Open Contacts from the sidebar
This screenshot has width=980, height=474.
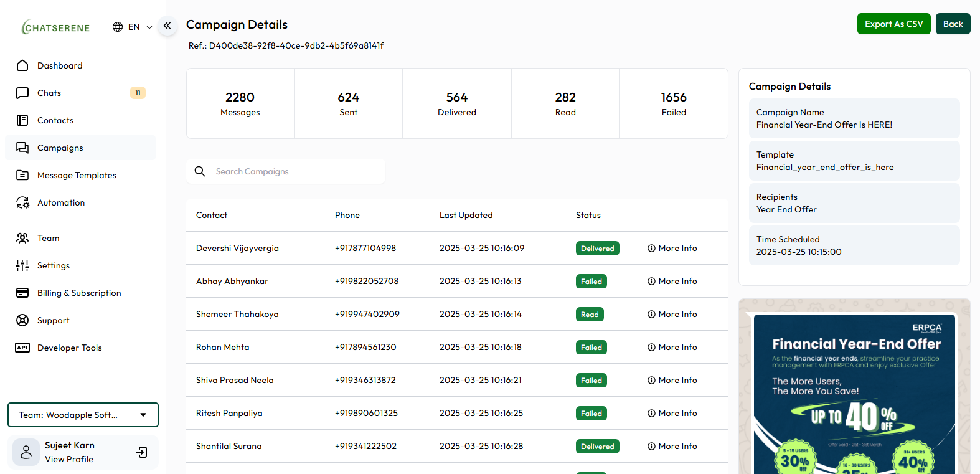click(x=80, y=120)
